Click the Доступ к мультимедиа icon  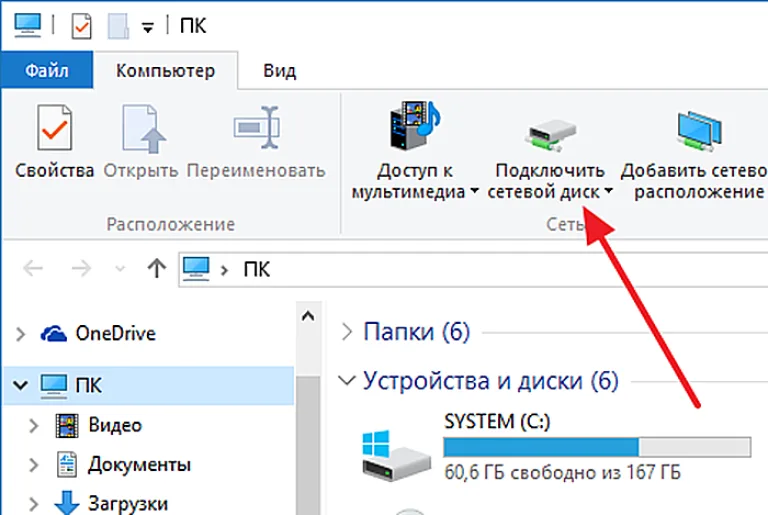pos(415,125)
